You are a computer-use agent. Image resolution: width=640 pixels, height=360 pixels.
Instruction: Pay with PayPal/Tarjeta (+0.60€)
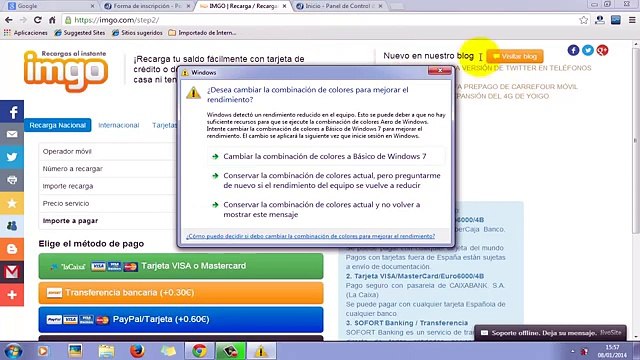[181, 319]
